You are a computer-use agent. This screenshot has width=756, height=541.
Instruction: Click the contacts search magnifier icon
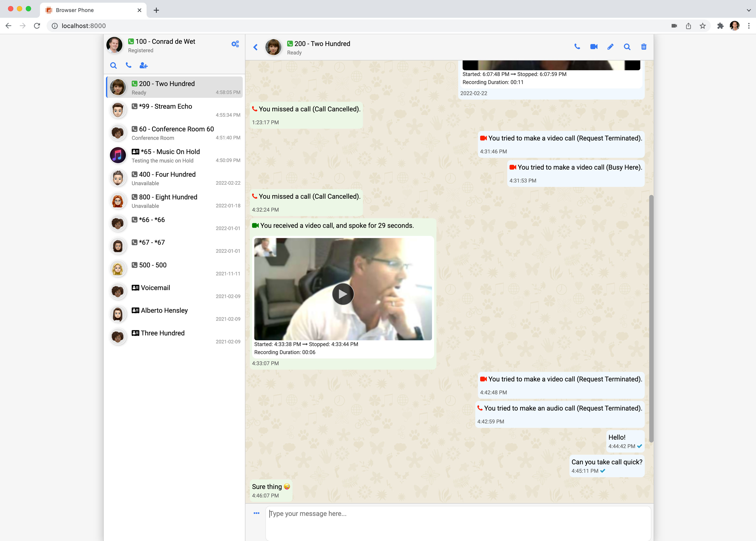coord(114,66)
